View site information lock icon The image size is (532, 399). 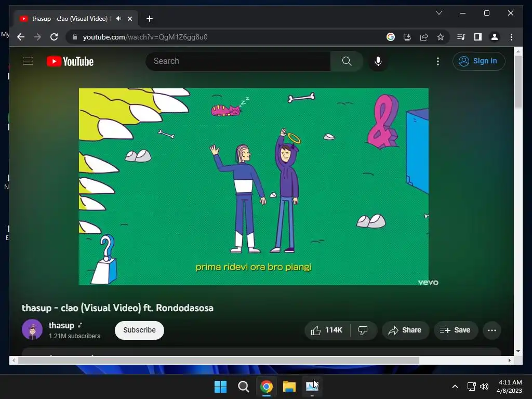point(75,37)
